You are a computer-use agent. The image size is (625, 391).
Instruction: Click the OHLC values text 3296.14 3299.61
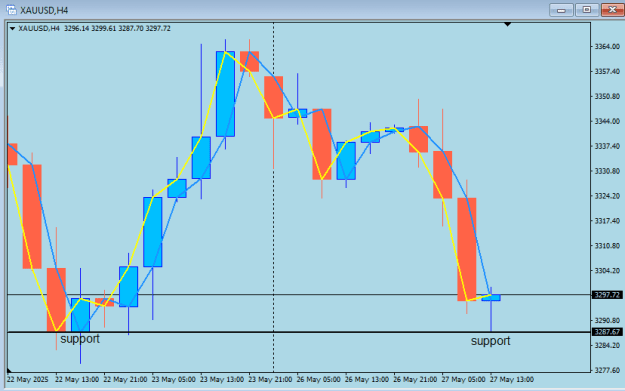point(117,29)
